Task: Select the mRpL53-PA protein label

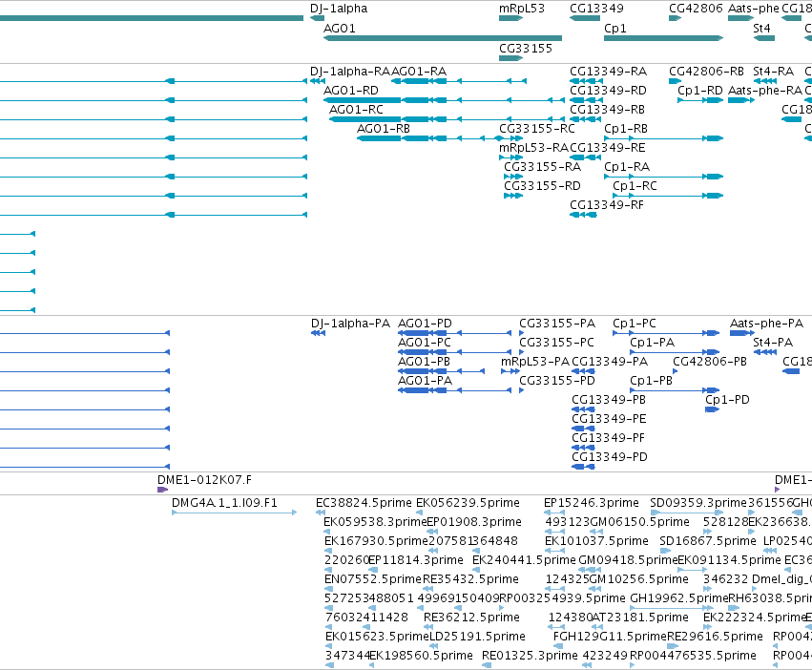Action: point(535,362)
